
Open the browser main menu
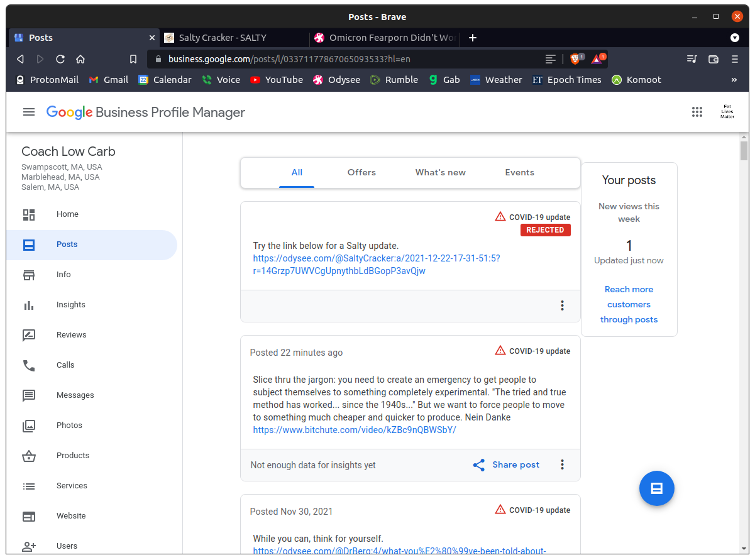734,59
